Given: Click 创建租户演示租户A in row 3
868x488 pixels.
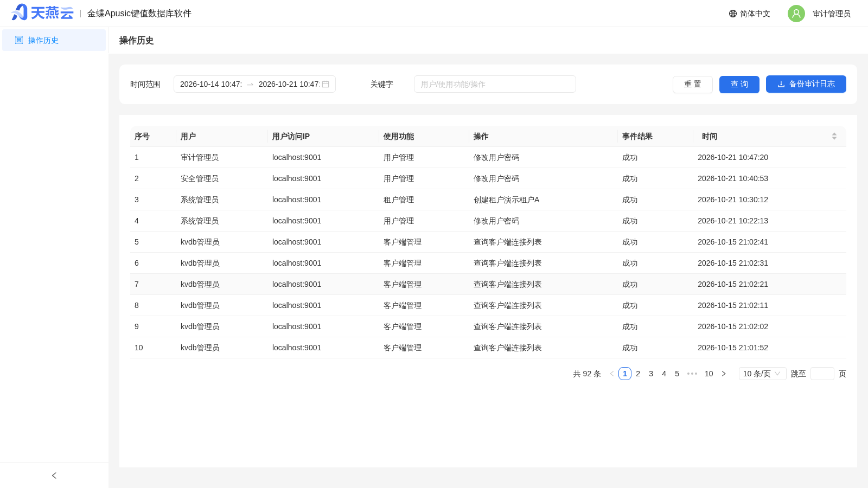Looking at the screenshot, I should (x=506, y=200).
